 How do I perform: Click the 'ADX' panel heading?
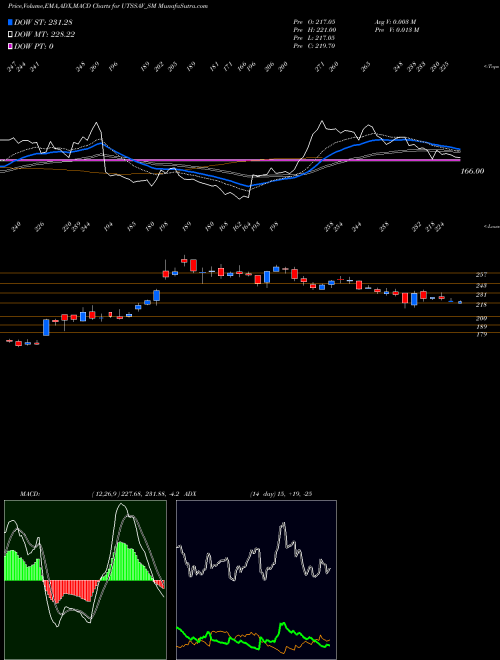tap(190, 494)
